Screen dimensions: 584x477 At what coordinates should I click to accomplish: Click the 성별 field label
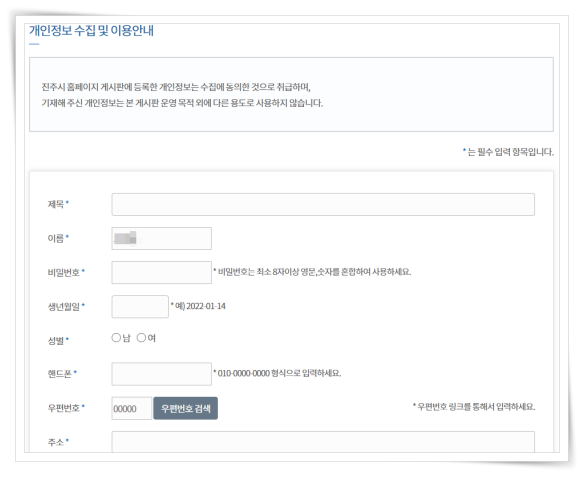coord(56,341)
